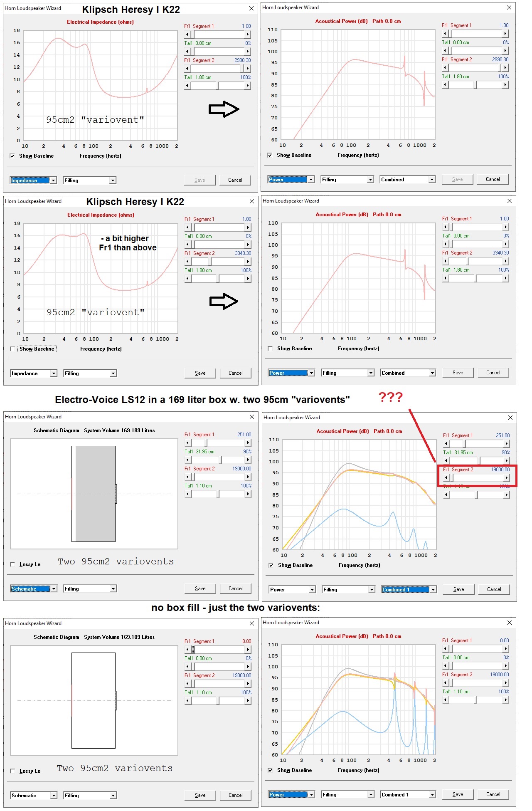Image resolution: width=532 pixels, height=811 pixels.
Task: Click right arrow of highlighted Fr1 Segment 2 19000.00 slider in power window
Action: point(507,478)
